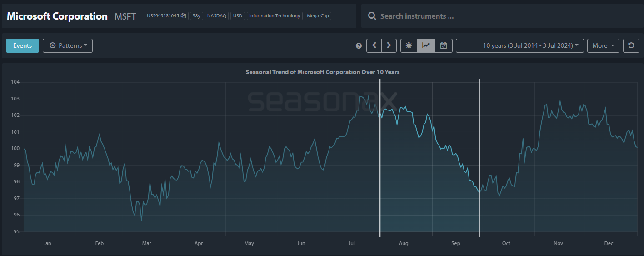Open the More dropdown
644x256 pixels.
[x=603, y=45]
